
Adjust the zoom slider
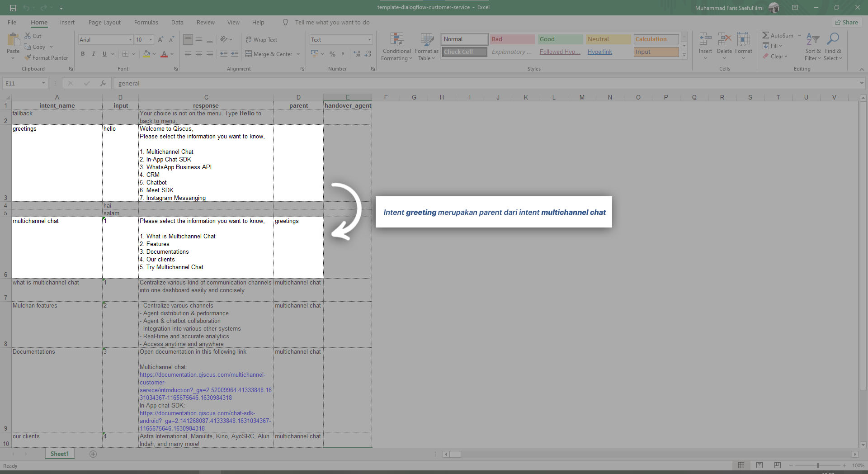click(x=818, y=465)
